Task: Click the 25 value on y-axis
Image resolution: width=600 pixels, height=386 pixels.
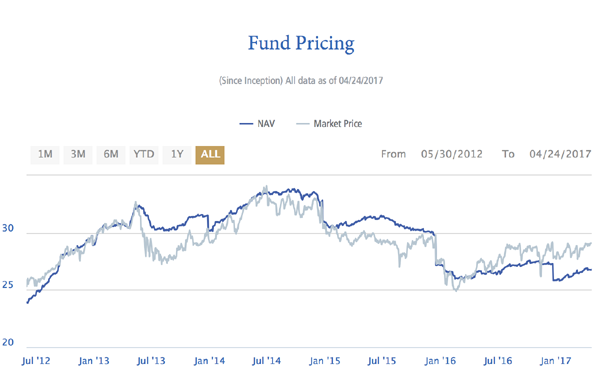Action: (x=8, y=285)
